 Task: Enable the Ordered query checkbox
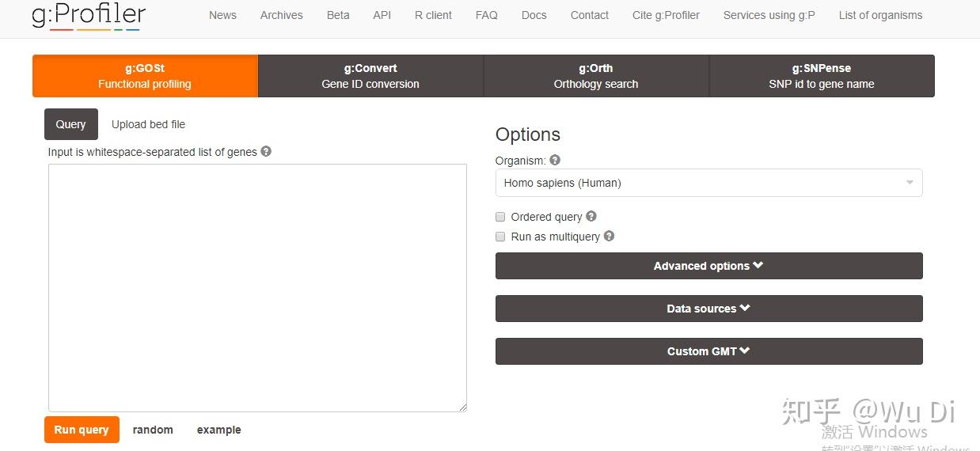coord(500,217)
